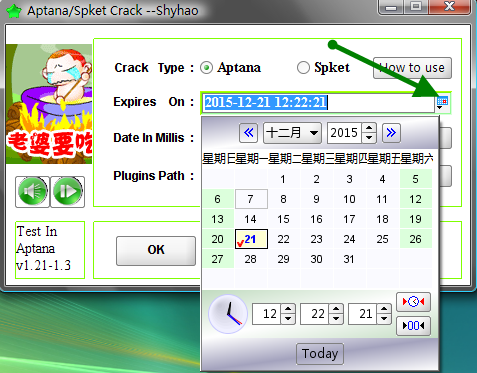Click the green play/pause music button
Viewport: 477px width, 373px height.
68,192
